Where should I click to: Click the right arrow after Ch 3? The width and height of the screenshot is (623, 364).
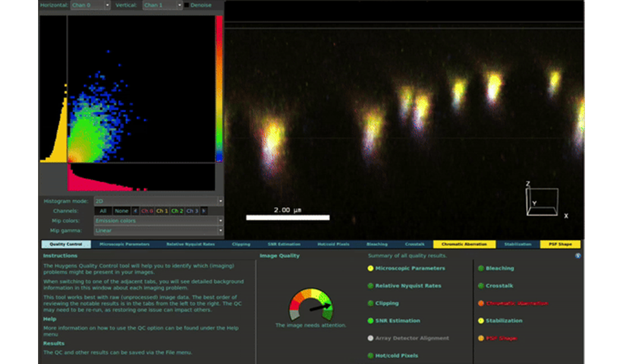pyautogui.click(x=204, y=211)
